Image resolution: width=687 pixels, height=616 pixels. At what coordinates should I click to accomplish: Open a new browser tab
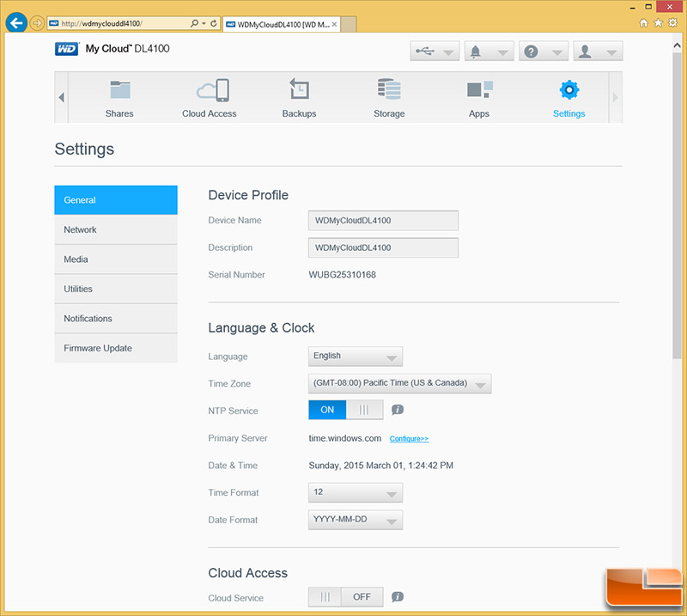[349, 25]
